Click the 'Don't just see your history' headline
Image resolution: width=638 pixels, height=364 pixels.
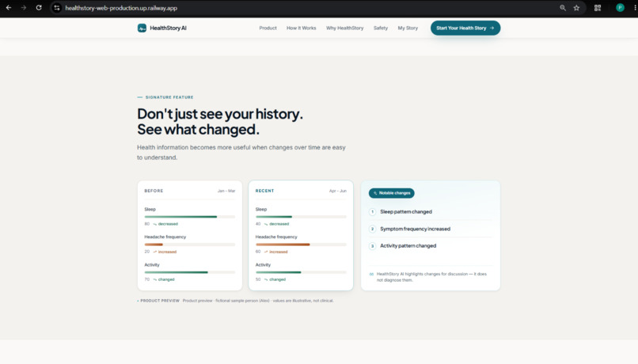click(x=220, y=114)
